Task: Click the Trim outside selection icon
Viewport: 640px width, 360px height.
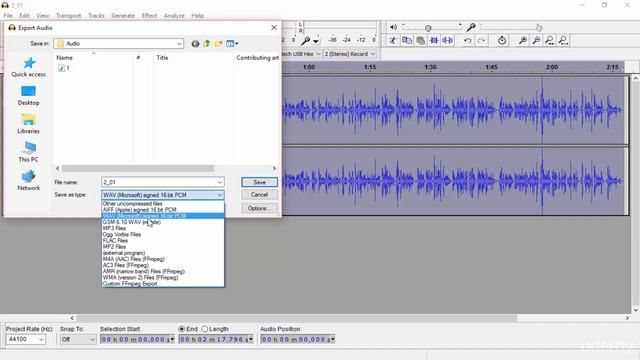Action: [434, 40]
